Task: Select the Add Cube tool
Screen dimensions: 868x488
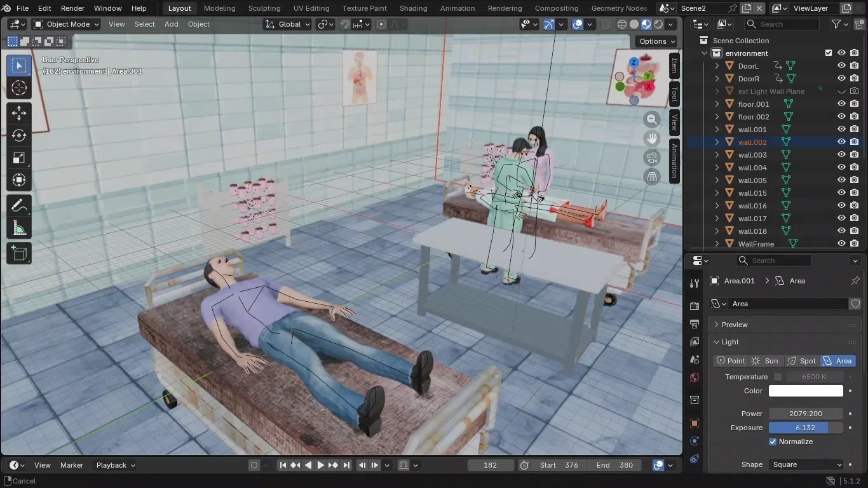Action: (x=19, y=254)
